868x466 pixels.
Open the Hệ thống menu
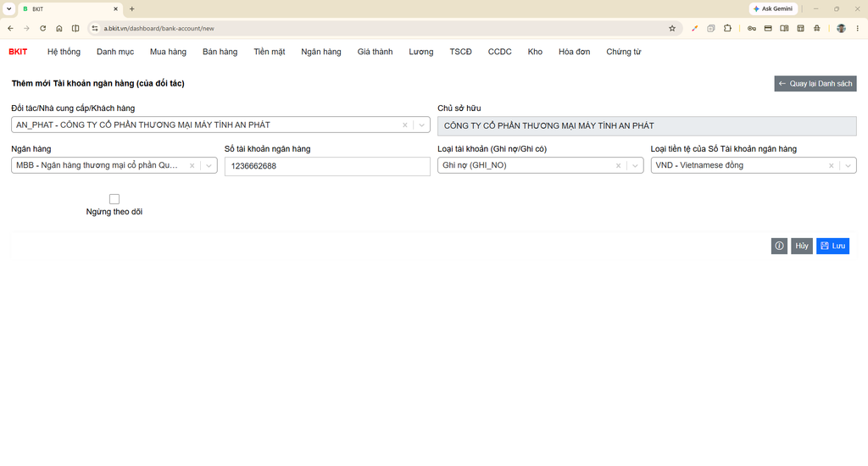[64, 52]
